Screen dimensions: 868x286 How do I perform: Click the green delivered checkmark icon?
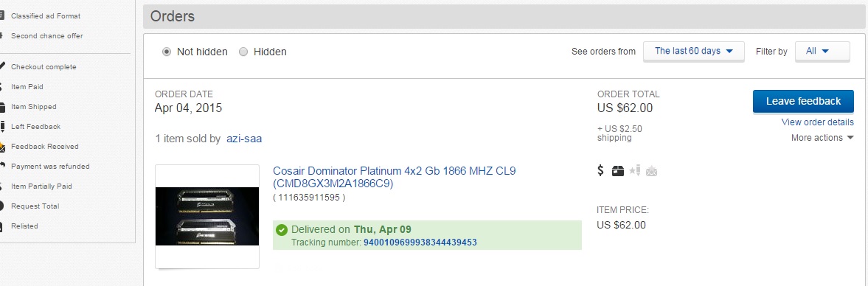[282, 229]
